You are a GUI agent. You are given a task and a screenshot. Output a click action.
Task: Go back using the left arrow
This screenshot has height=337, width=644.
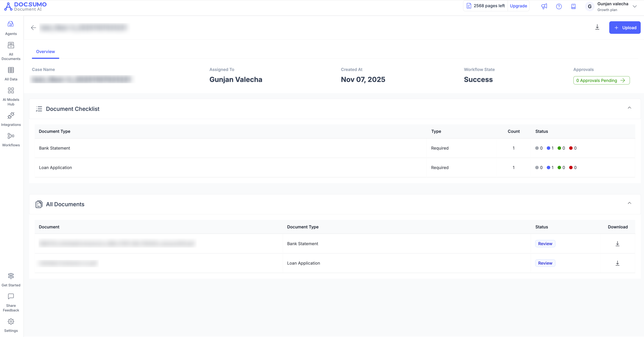[x=34, y=28]
